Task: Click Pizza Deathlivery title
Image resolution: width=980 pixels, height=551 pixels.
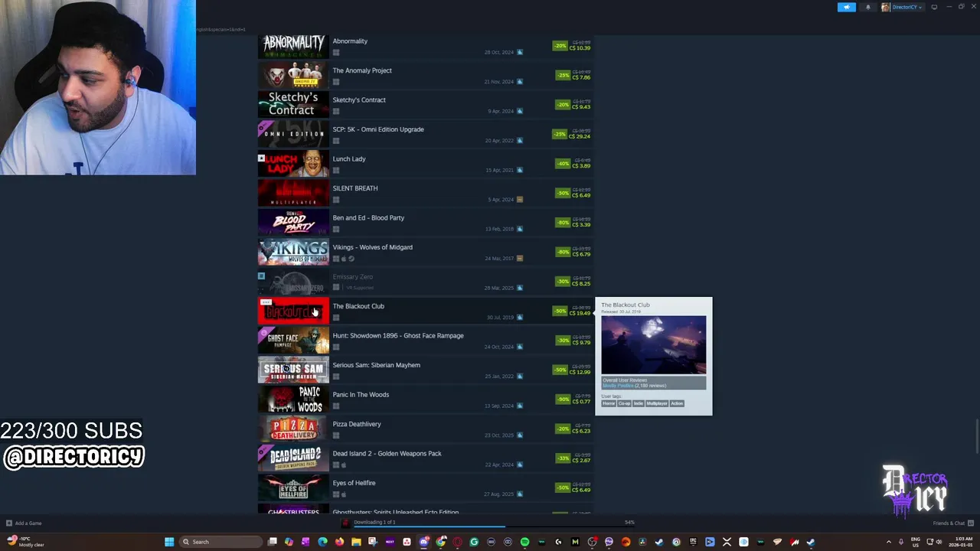Action: click(x=357, y=424)
